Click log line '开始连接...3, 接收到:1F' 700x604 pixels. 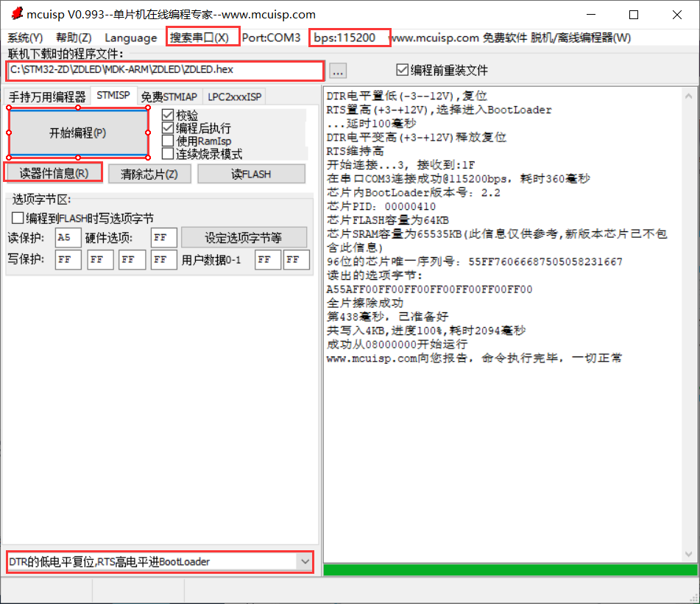point(400,165)
